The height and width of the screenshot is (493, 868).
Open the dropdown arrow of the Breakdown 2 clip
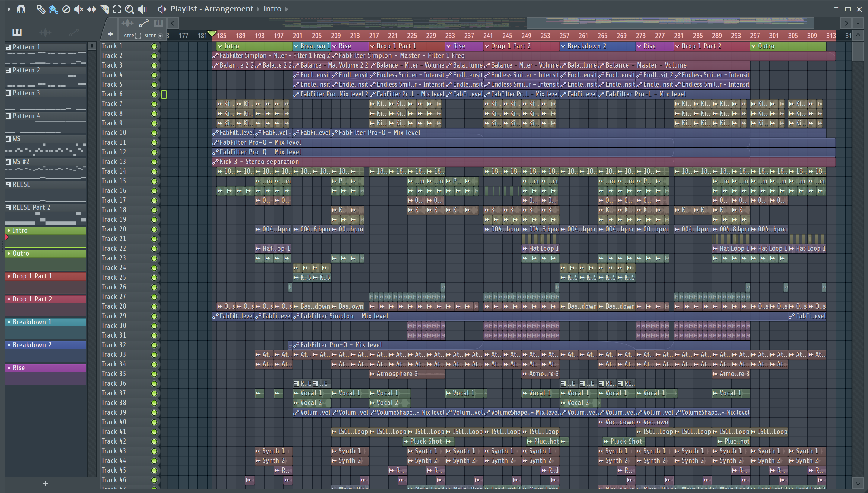pos(563,46)
